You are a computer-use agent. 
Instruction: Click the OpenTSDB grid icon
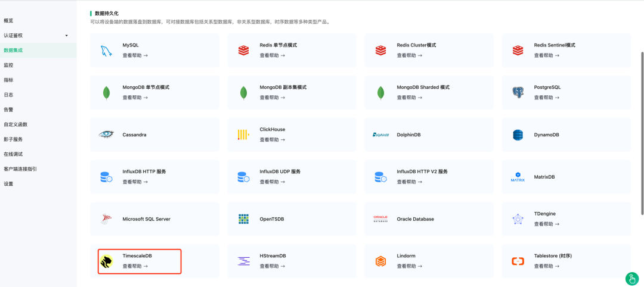(243, 219)
